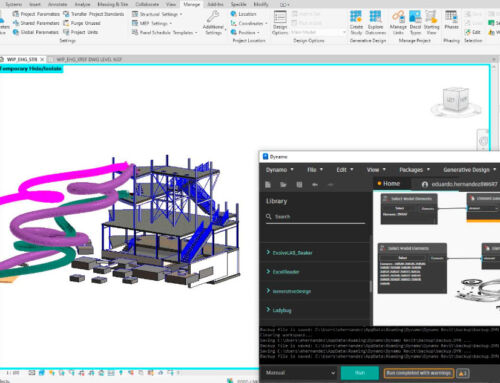
Task: Open Decal Types tool
Action: click(415, 22)
